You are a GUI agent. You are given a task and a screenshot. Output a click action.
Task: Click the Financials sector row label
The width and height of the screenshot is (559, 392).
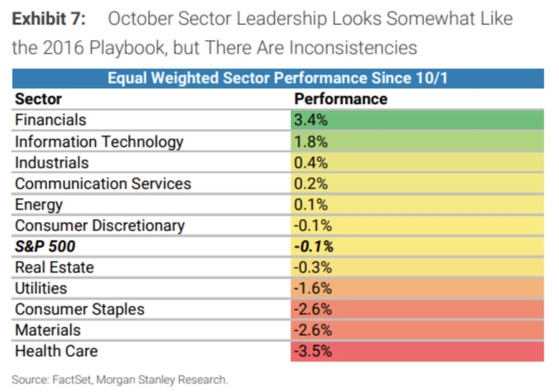click(51, 120)
